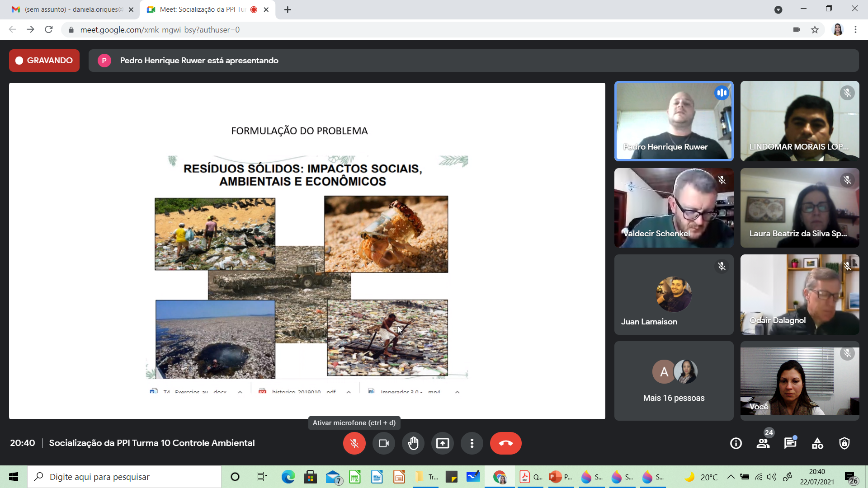
Task: Leave the call with red hang-up button
Action: tap(505, 443)
